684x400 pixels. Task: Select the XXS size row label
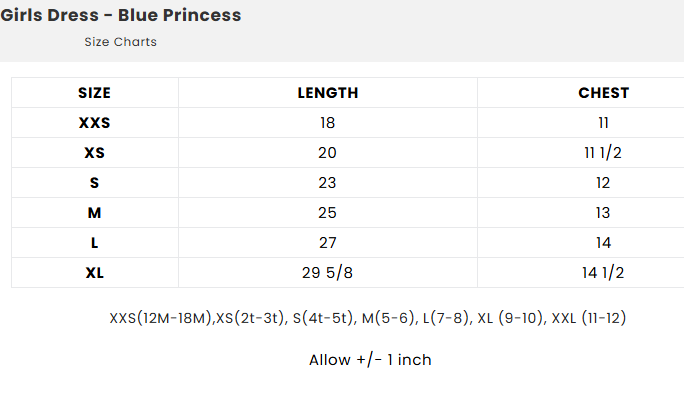coord(95,123)
